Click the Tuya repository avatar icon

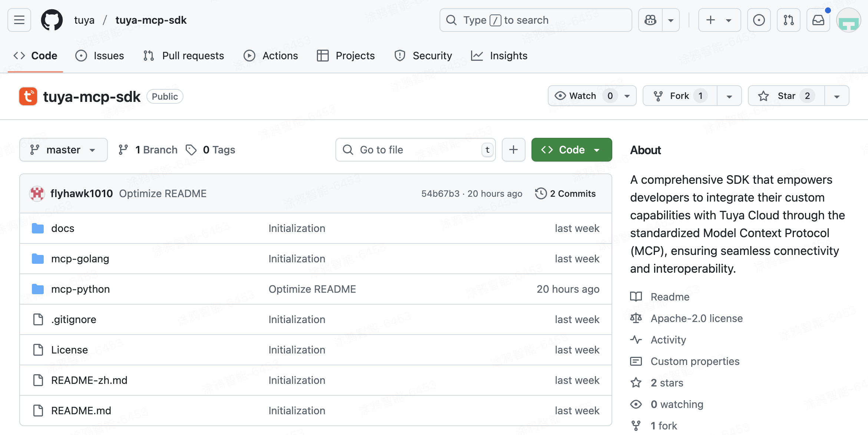(28, 96)
